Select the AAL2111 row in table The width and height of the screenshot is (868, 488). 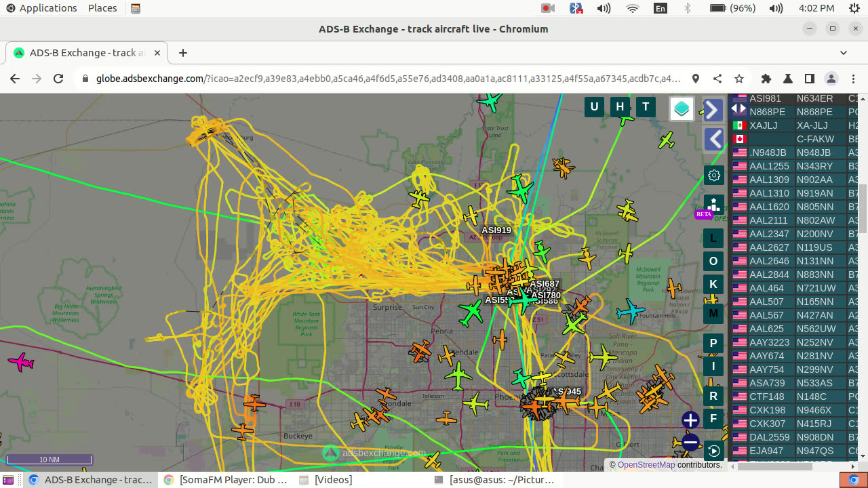point(793,220)
